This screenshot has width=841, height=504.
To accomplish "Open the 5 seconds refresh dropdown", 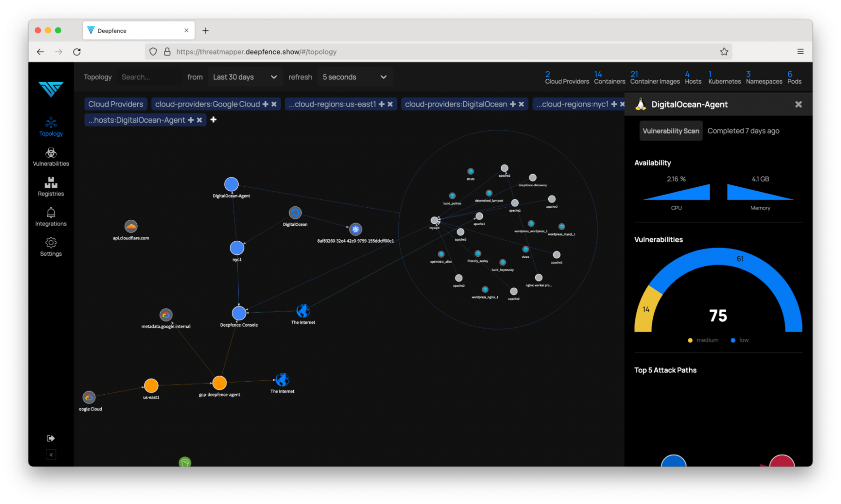I will 354,77.
